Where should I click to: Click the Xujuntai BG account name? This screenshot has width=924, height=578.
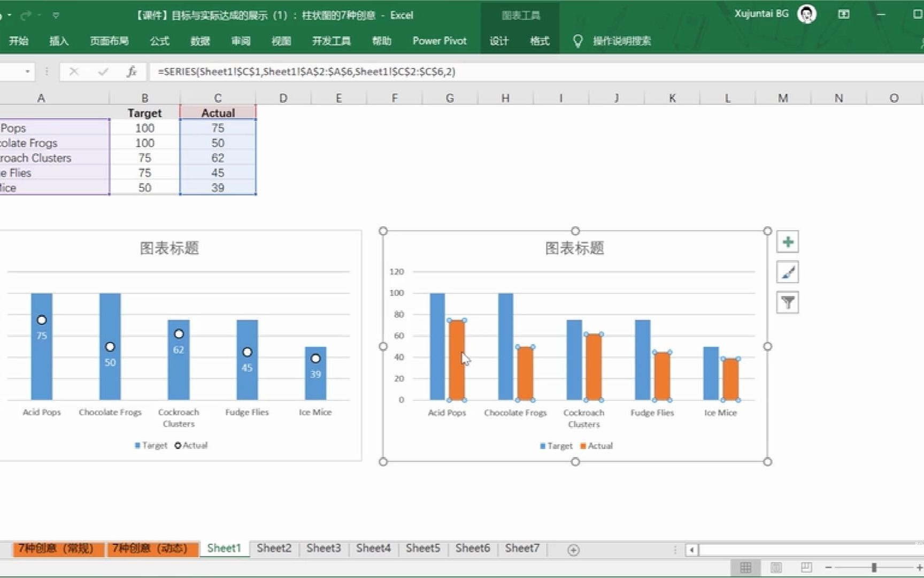762,14
